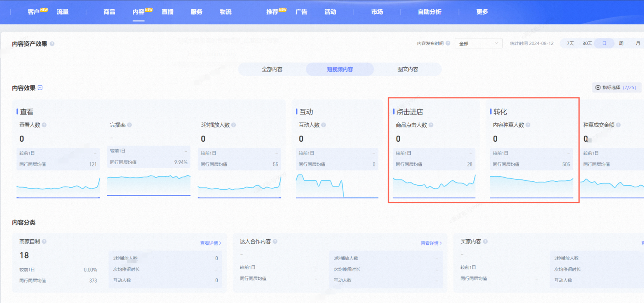Expand the 全部 publish time dropdown
Viewport: 644px width, 303px height.
tap(479, 43)
